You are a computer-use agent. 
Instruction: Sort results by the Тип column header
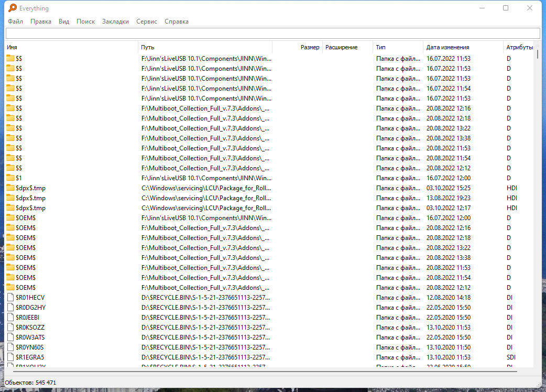[398, 47]
